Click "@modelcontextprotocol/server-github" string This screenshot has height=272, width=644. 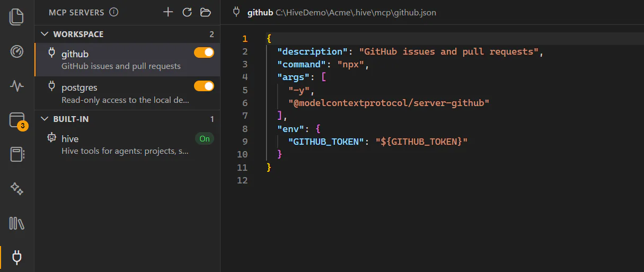pyautogui.click(x=389, y=103)
